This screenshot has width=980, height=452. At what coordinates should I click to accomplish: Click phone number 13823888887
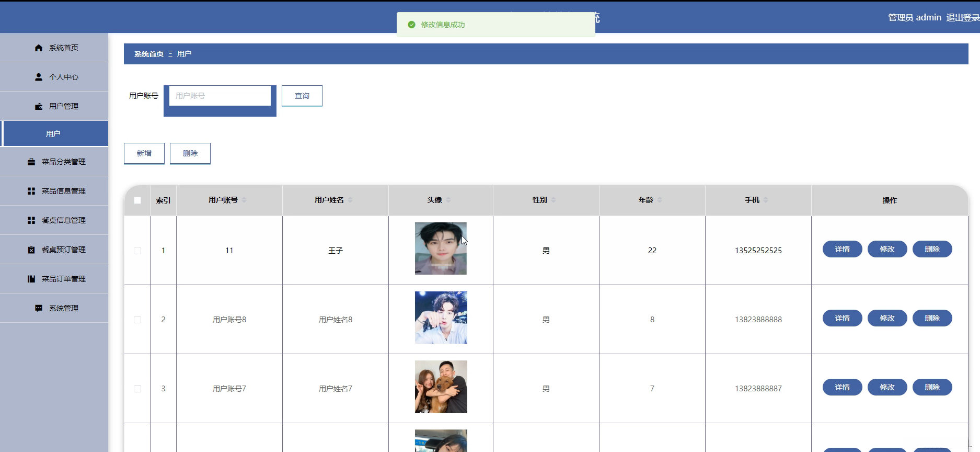click(x=758, y=389)
